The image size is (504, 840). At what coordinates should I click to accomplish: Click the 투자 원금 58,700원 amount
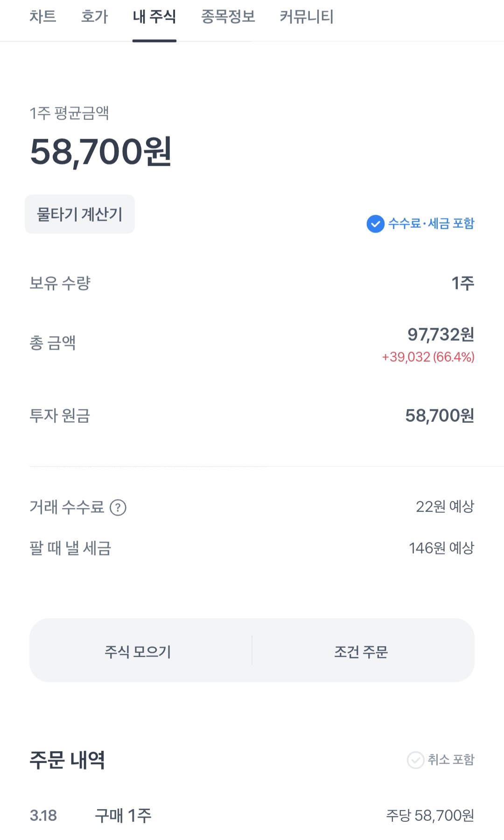(439, 416)
